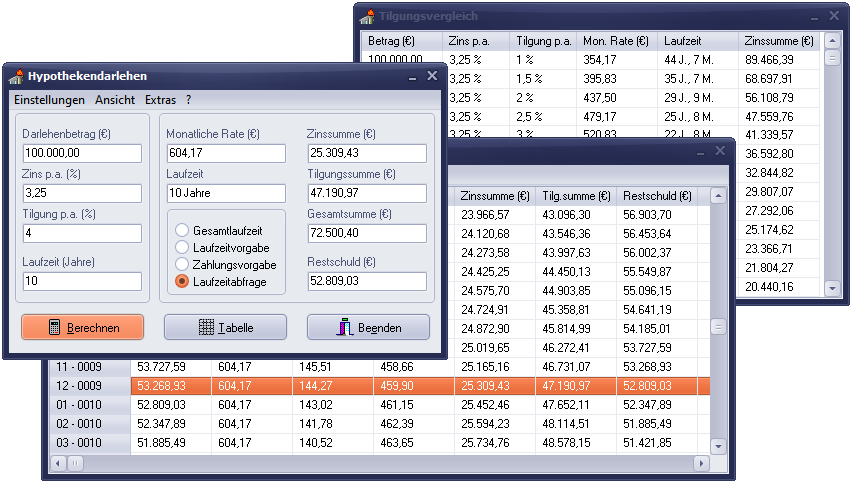854x481 pixels.
Task: Click the scroll down arrow in the Tilgungsvergleich window
Action: [x=832, y=288]
